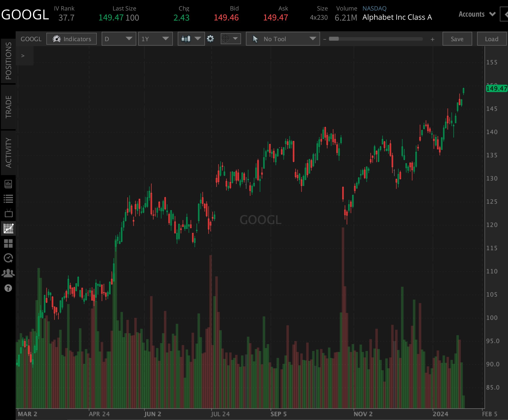
Task: Click the chart zoom slider handle
Action: point(334,39)
